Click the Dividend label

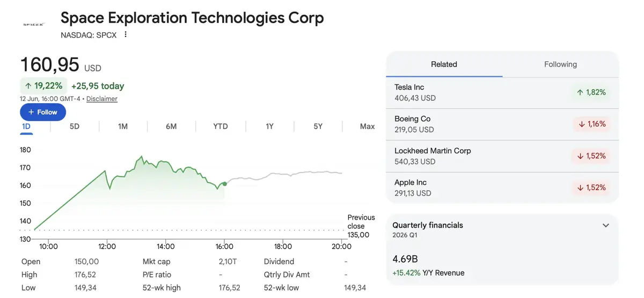point(279,261)
